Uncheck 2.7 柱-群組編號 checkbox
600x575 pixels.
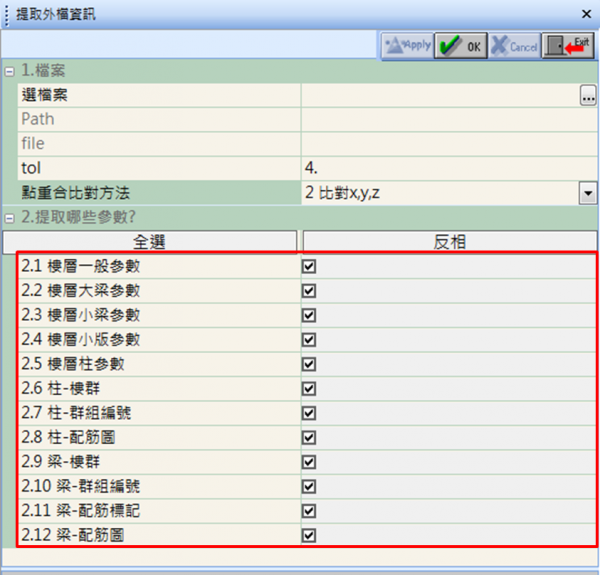[x=309, y=413]
